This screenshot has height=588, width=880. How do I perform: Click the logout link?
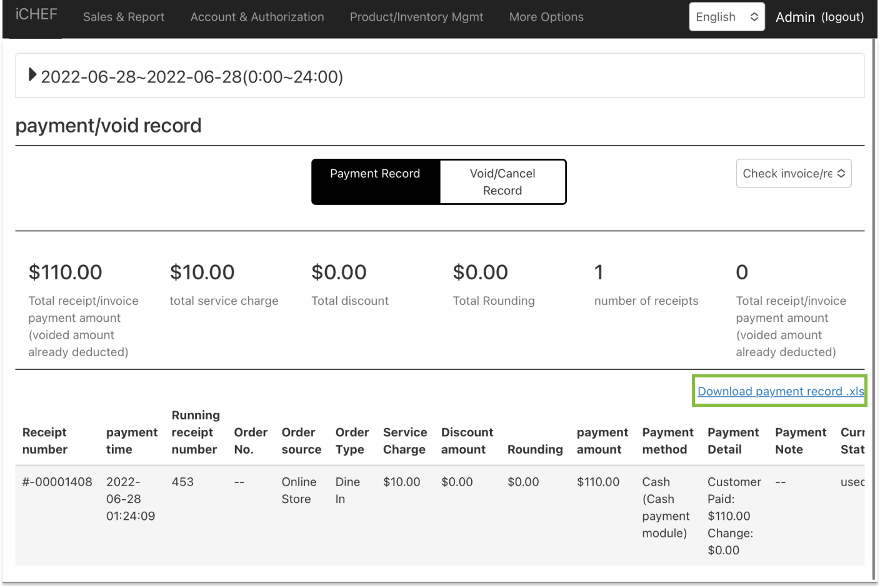(x=842, y=17)
